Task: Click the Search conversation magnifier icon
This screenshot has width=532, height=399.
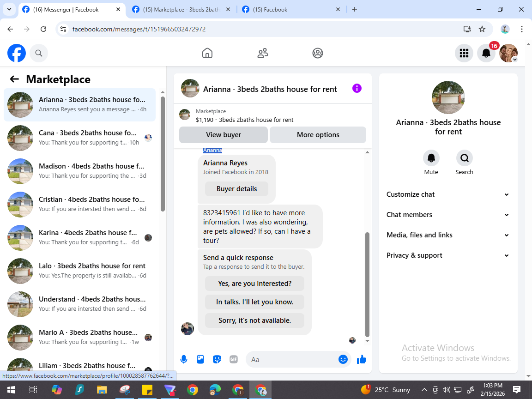Action: click(464, 158)
